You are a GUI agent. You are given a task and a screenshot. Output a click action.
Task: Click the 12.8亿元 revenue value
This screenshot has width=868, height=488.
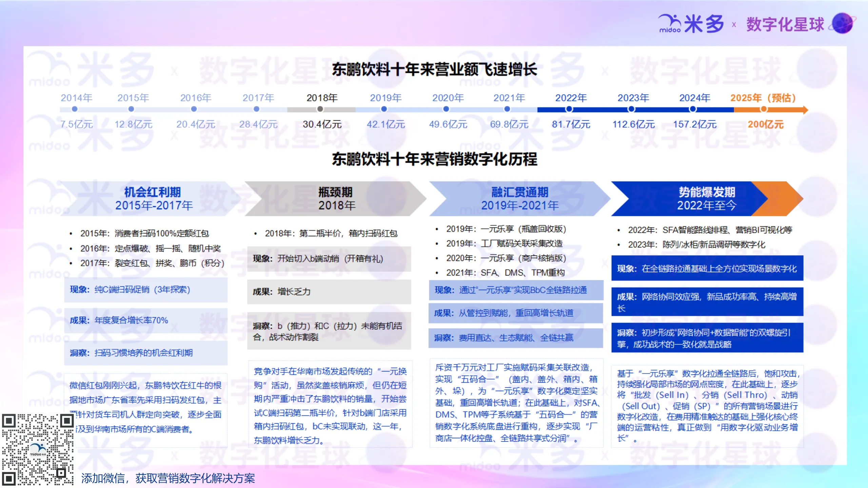[133, 124]
